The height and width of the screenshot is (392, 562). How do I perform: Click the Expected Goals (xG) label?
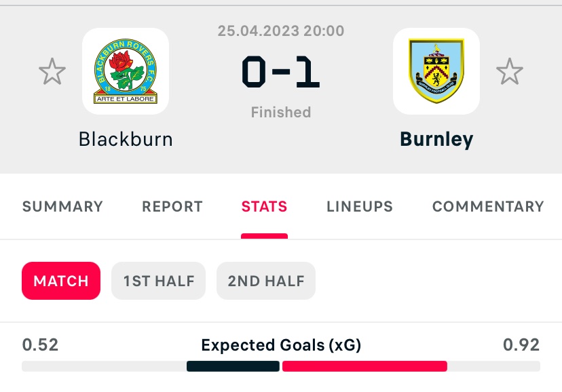(281, 345)
